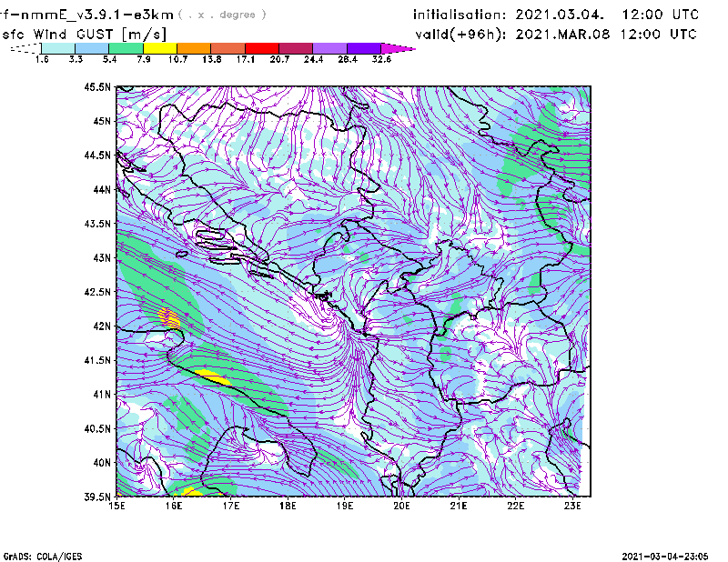The image size is (728, 562).
Task: Click the 40N latitude axis label
Action: click(x=102, y=463)
